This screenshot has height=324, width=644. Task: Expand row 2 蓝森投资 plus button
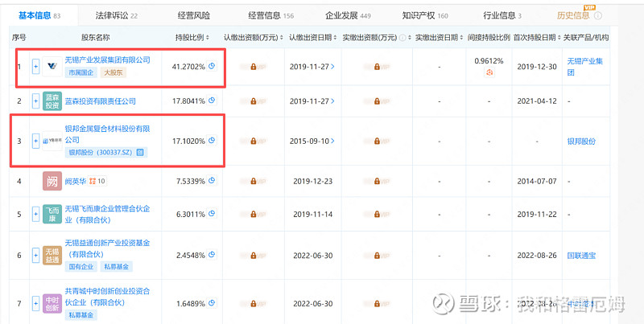coord(35,100)
